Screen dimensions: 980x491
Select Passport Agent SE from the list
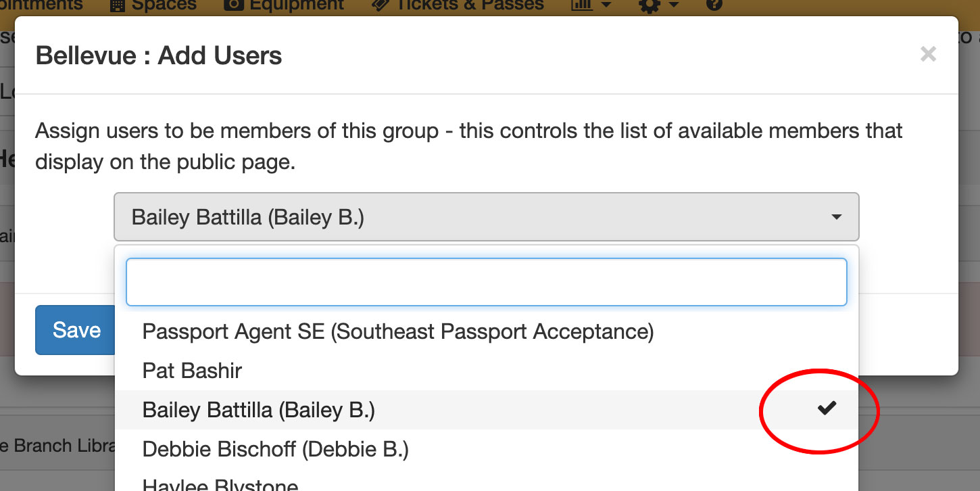click(x=487, y=331)
